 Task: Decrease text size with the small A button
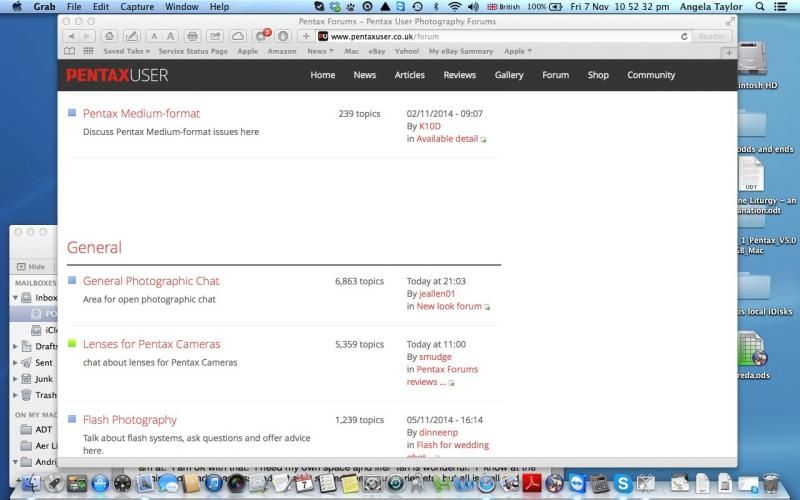click(x=154, y=36)
